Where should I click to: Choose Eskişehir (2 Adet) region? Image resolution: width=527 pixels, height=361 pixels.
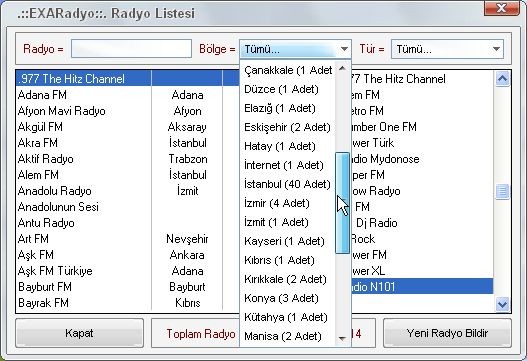(x=288, y=127)
